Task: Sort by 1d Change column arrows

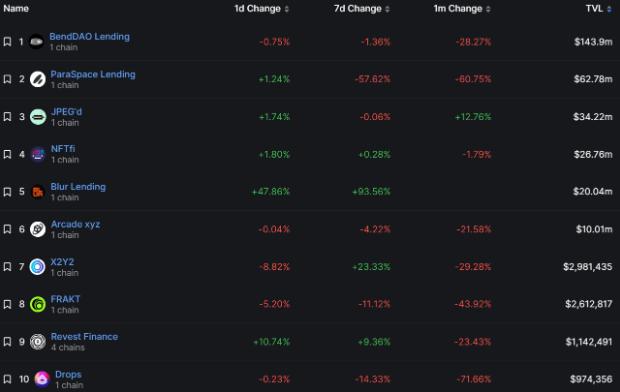Action: click(287, 9)
